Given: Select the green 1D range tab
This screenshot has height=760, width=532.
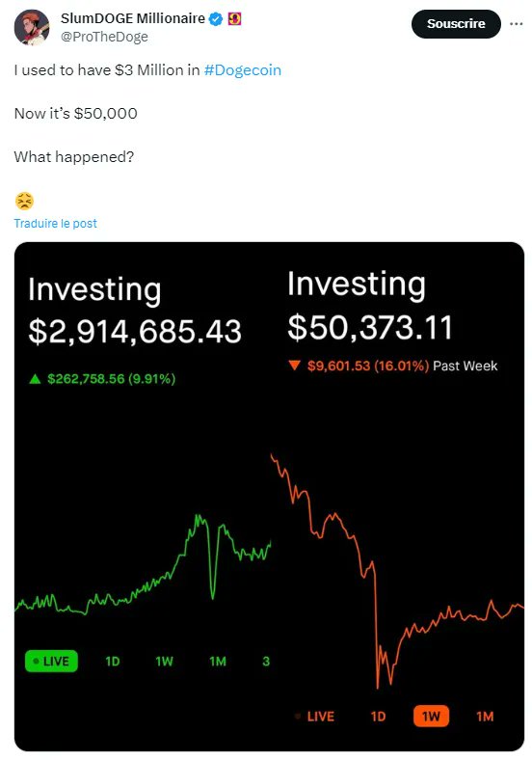Looking at the screenshot, I should (x=113, y=661).
